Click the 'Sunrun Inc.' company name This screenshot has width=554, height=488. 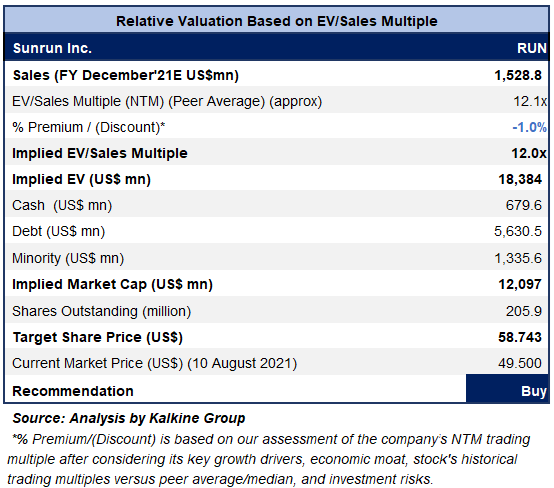(52, 48)
